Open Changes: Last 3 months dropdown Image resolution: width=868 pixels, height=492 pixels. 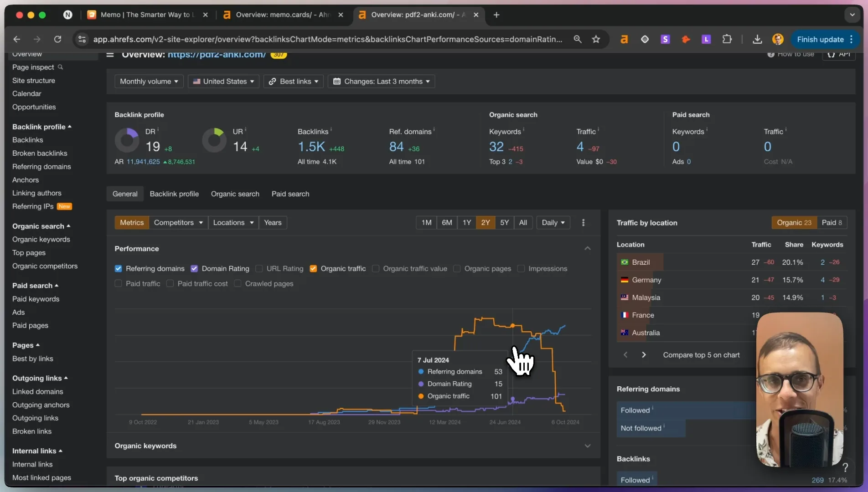381,81
